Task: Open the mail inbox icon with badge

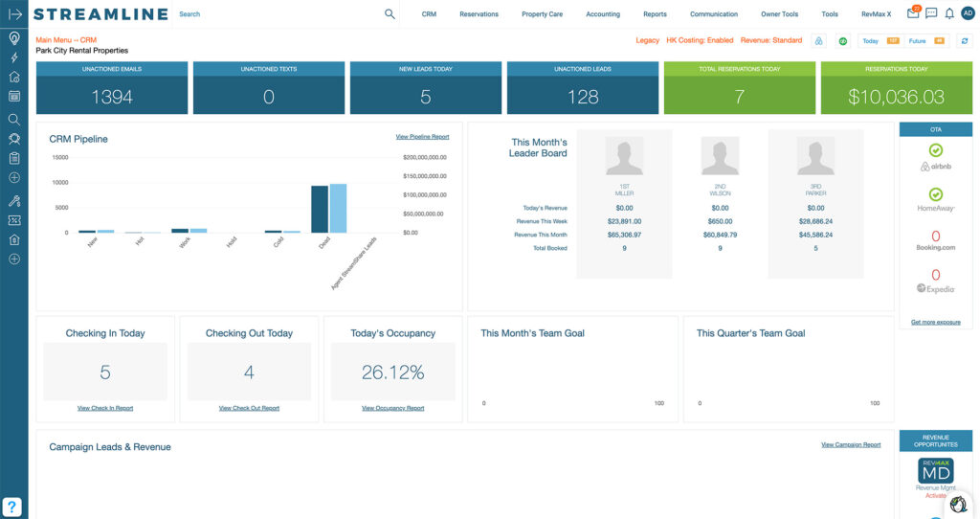Action: click(x=914, y=12)
